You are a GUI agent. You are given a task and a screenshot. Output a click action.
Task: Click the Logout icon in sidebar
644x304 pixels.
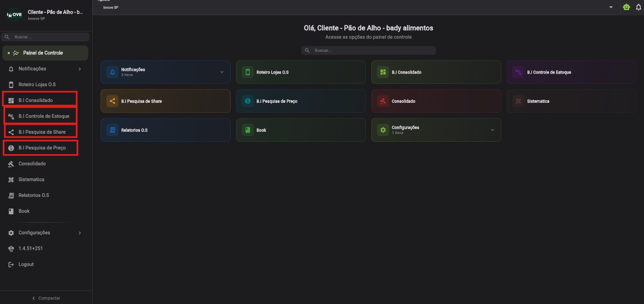pyautogui.click(x=11, y=265)
